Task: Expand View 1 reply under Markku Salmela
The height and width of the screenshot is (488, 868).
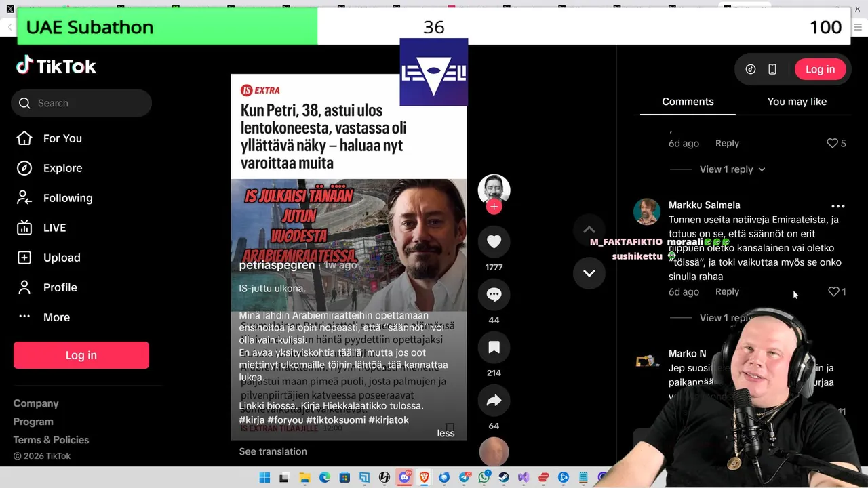Action: pyautogui.click(x=726, y=318)
